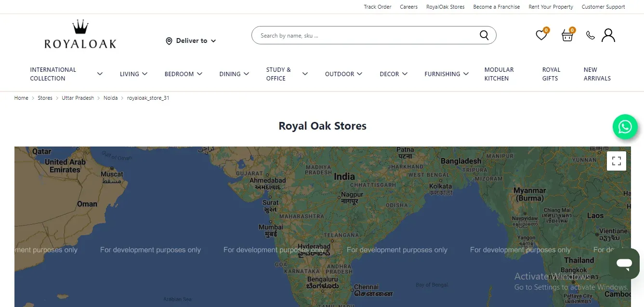Viewport: 644px width, 307px height.
Task: Open the Living category menu
Action: coord(130,74)
